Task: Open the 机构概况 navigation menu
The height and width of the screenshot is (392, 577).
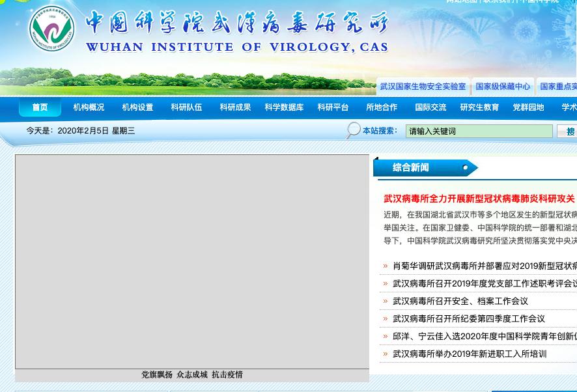Action: [89, 107]
